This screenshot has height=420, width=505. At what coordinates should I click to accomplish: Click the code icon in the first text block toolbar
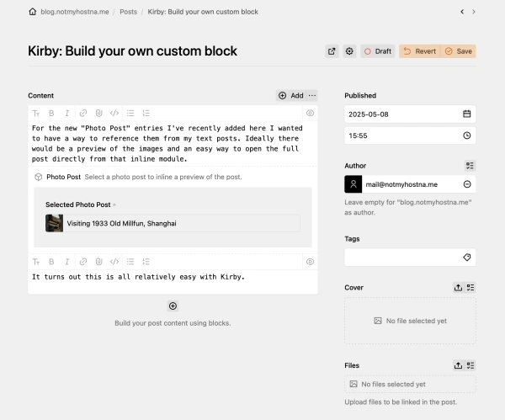pos(114,112)
